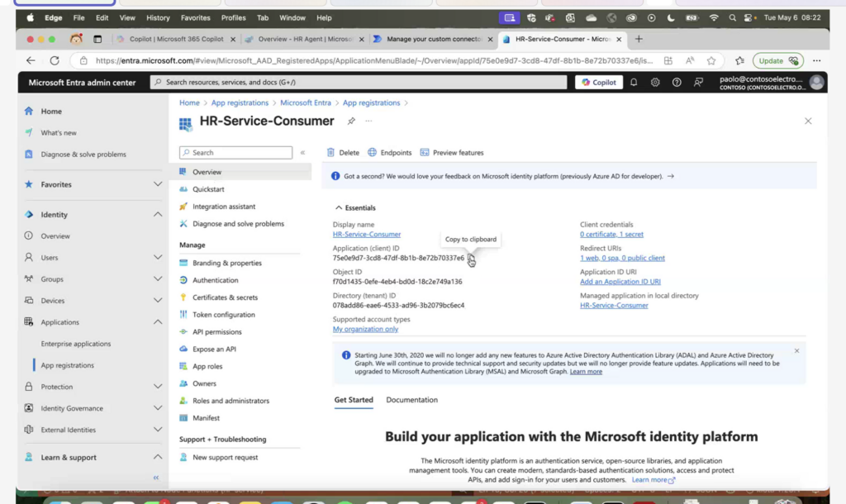Open the 0 certificate, 1 secret link

click(x=611, y=234)
